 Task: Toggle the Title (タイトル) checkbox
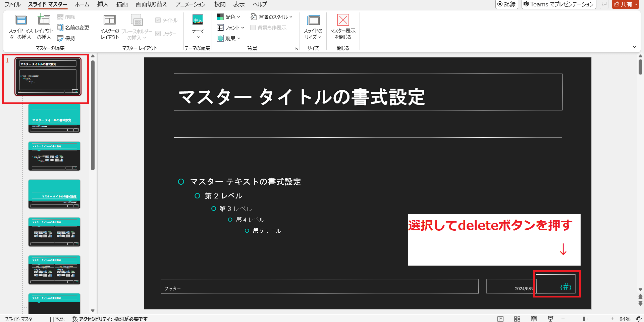[x=158, y=20]
